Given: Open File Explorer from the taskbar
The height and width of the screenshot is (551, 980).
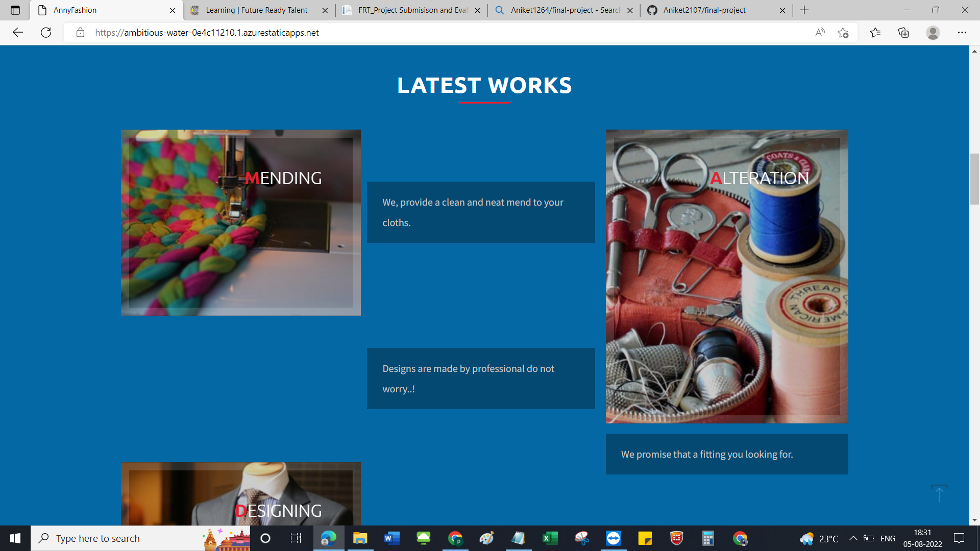Looking at the screenshot, I should click(x=360, y=538).
